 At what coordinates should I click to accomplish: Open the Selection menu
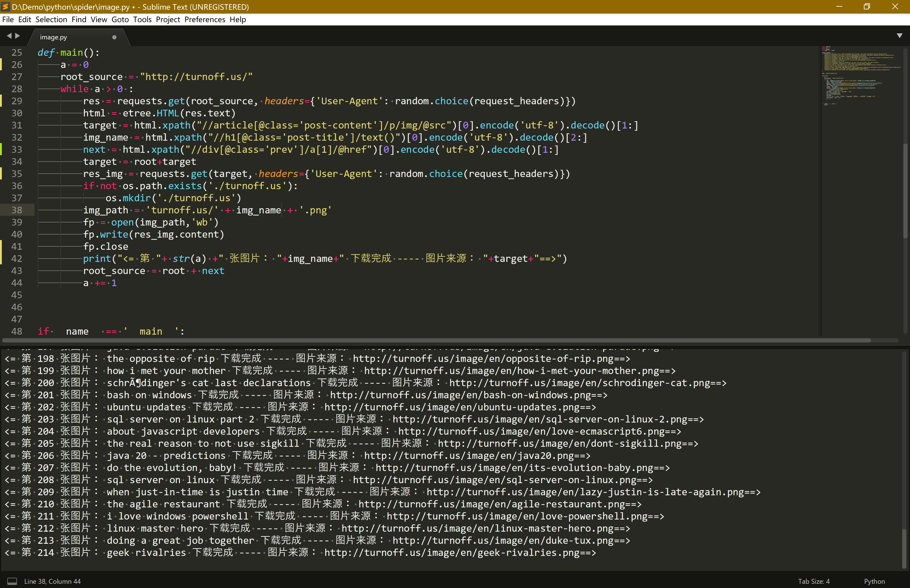click(51, 19)
